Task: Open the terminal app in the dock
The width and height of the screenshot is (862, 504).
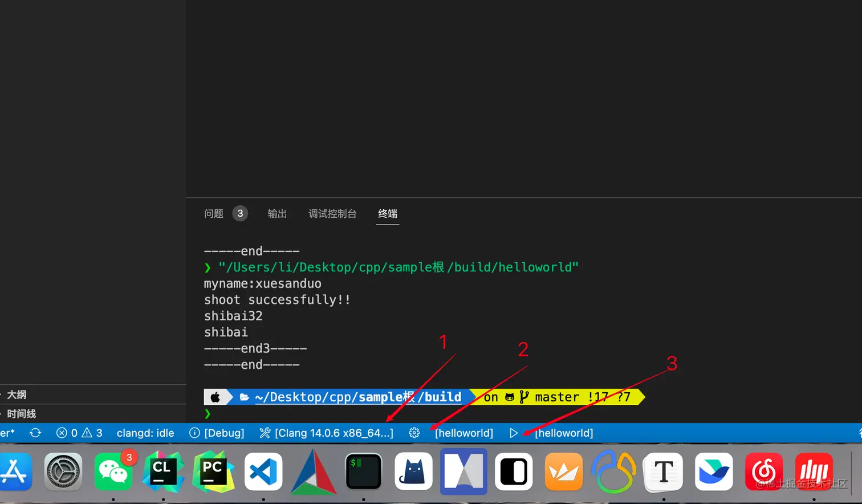Action: 363,472
